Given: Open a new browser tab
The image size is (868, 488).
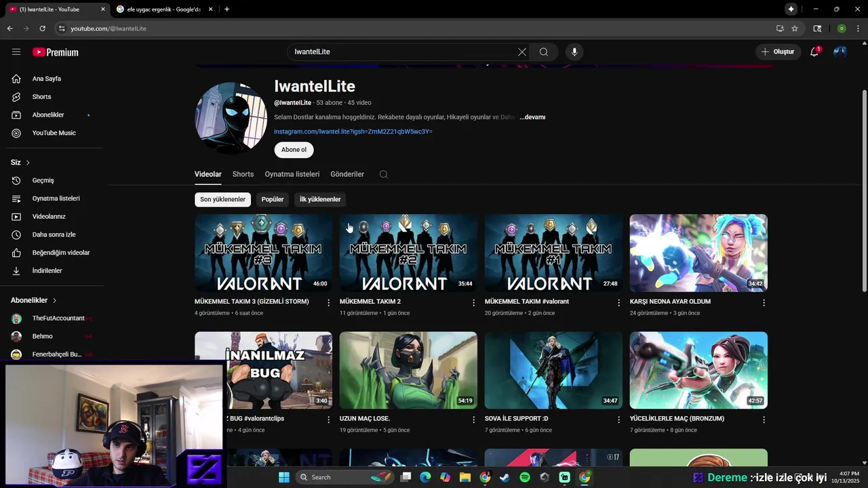Looking at the screenshot, I should (226, 9).
